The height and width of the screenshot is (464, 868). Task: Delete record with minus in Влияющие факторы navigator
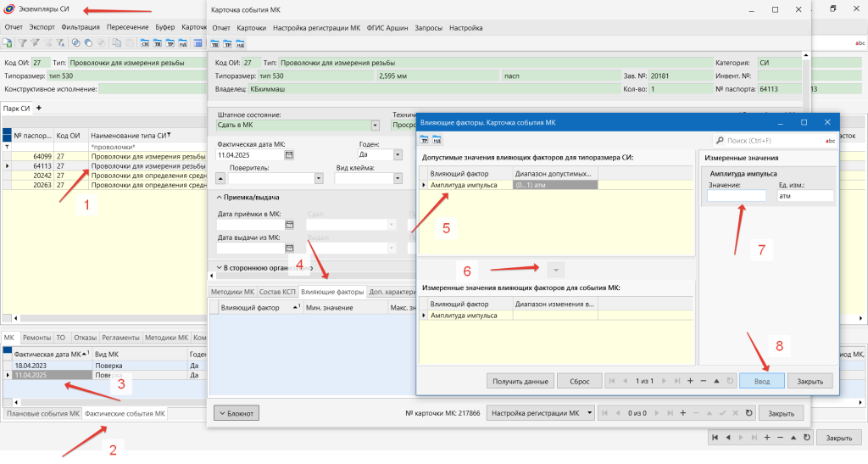[x=704, y=381]
